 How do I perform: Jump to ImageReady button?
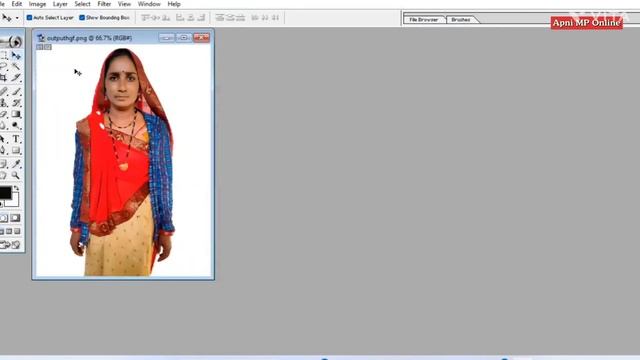(x=10, y=245)
